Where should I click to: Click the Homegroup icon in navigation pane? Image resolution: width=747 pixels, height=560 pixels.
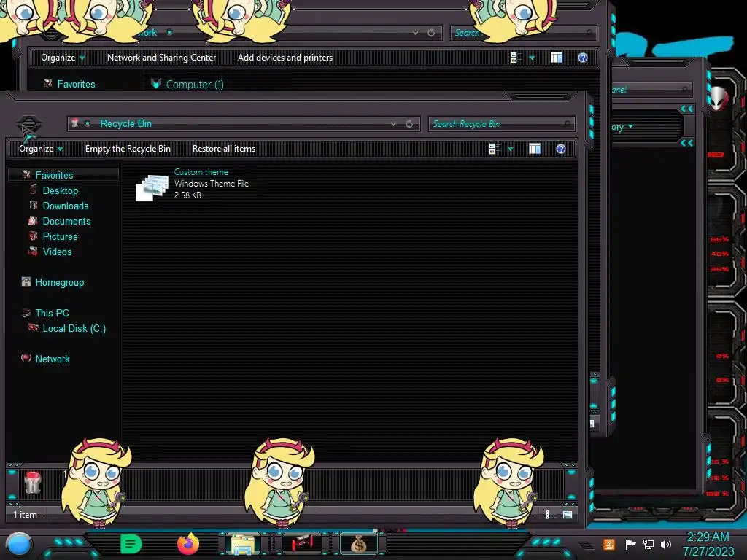26,281
